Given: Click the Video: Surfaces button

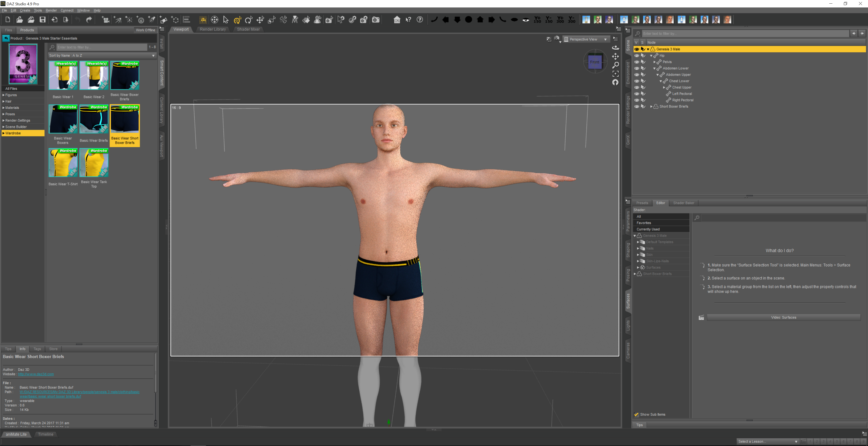Looking at the screenshot, I should 783,317.
